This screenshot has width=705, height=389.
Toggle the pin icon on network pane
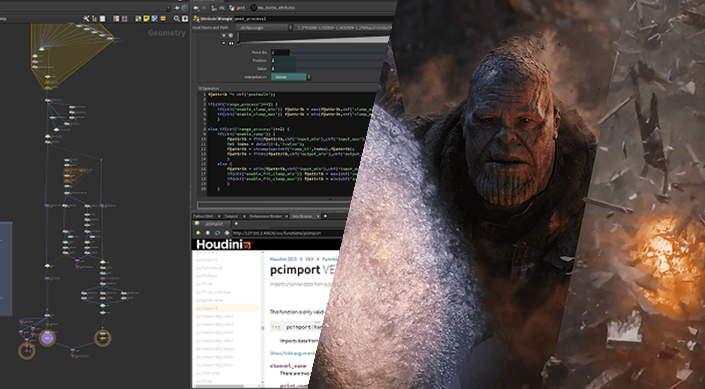click(x=177, y=8)
